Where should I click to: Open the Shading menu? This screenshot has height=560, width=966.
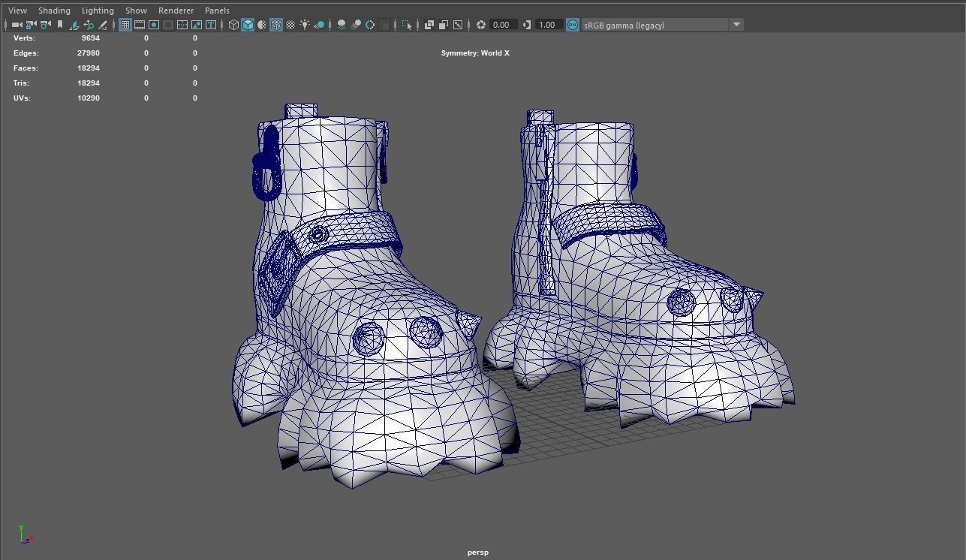(54, 11)
